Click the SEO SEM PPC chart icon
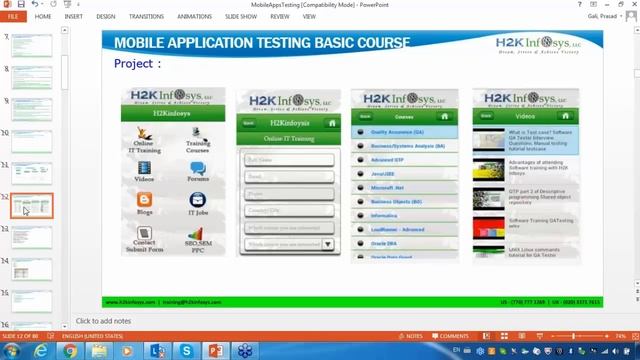 (196, 234)
